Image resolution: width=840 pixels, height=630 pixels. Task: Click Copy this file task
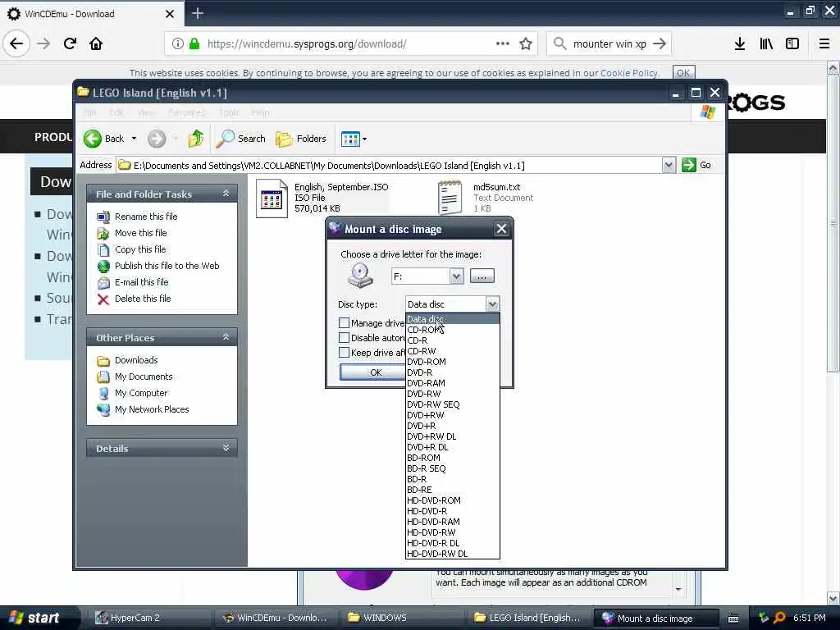pos(139,249)
